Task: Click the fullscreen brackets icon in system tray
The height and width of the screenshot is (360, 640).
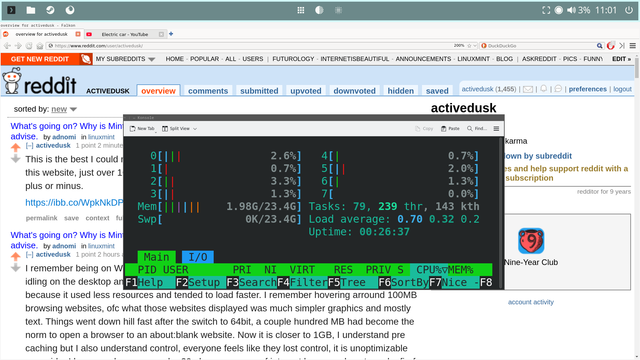Action: 546,10
